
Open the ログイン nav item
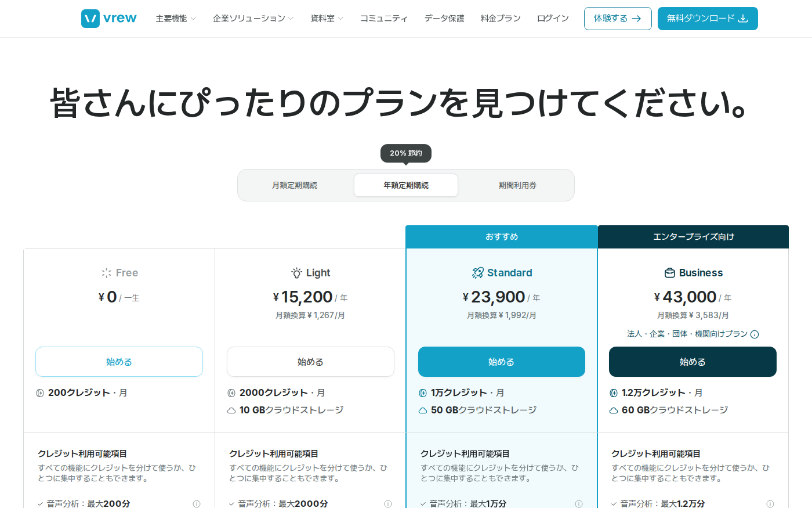tap(553, 19)
